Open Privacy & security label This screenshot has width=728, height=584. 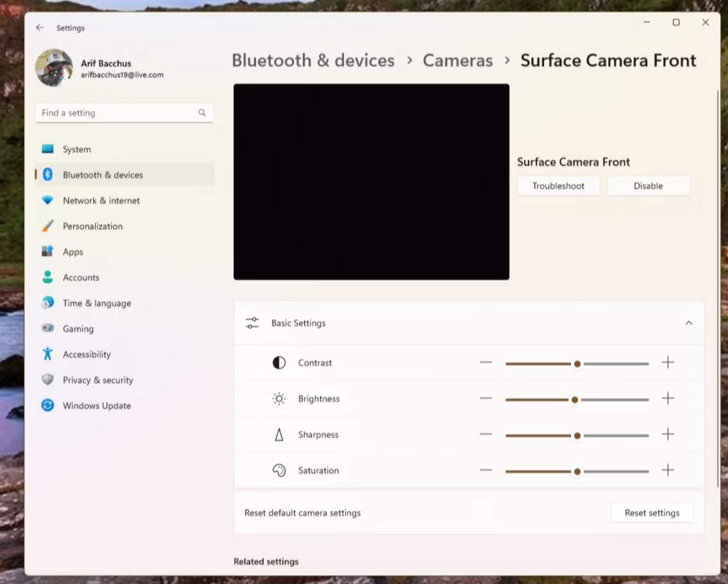tap(98, 380)
